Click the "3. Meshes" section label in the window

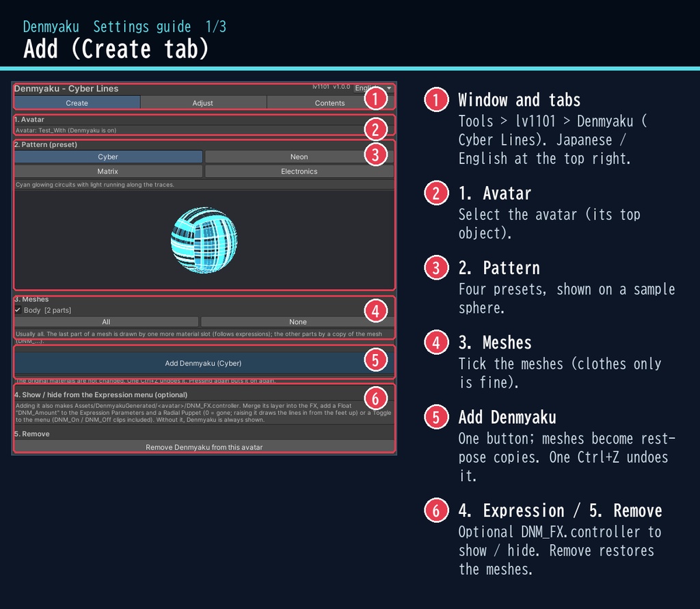pyautogui.click(x=31, y=299)
